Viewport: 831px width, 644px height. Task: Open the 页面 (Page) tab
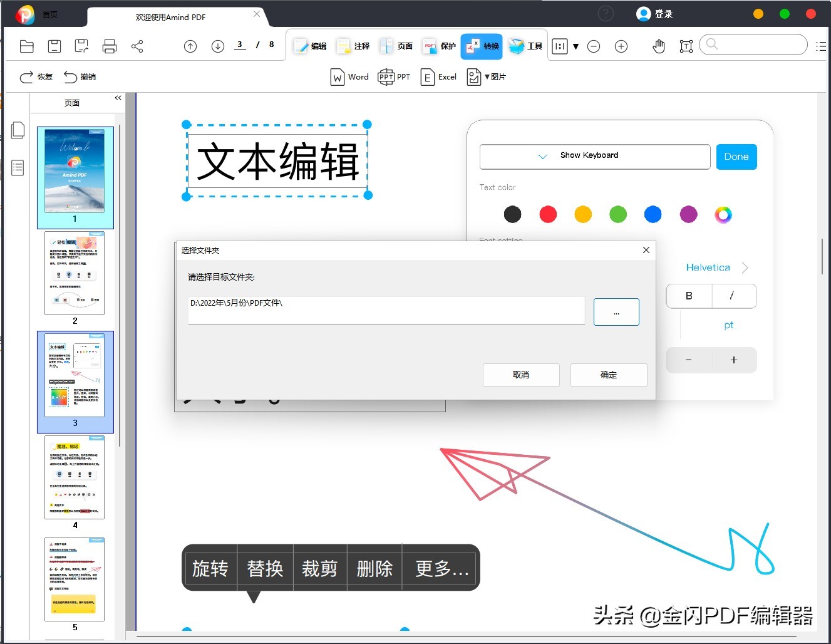click(x=396, y=46)
